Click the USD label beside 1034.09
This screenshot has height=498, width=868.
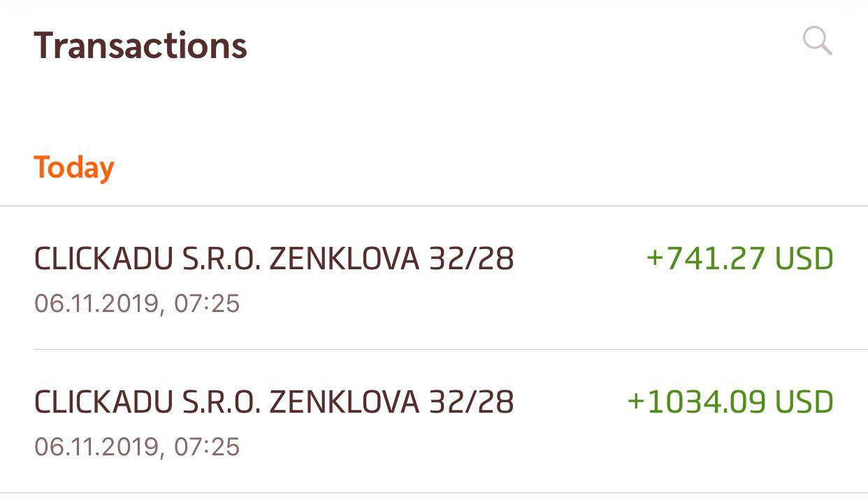pos(804,402)
